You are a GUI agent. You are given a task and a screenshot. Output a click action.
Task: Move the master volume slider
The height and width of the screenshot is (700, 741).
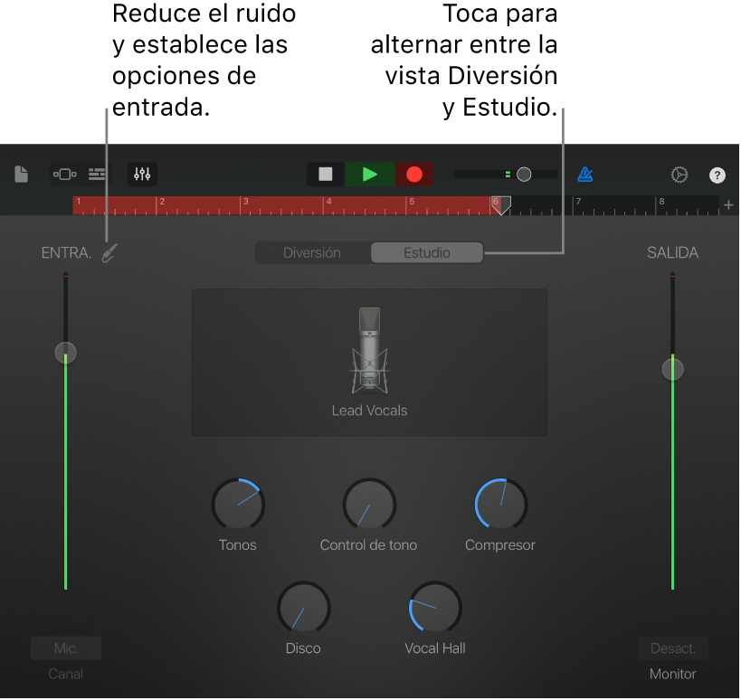click(x=523, y=174)
